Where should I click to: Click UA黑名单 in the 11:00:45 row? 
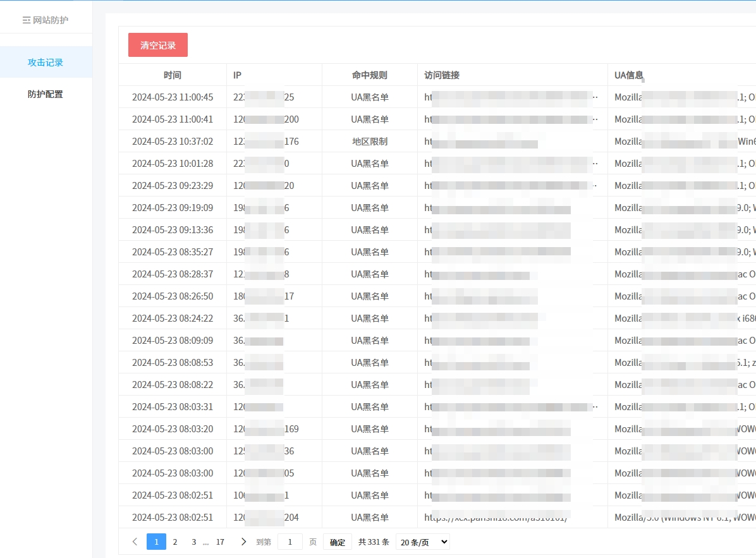coord(370,97)
